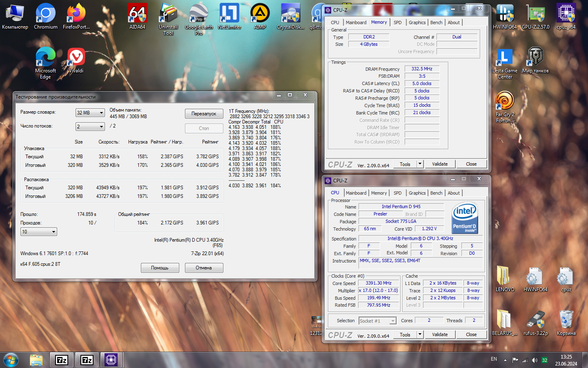Launch the Vivaldi browser icon
The height and width of the screenshot is (368, 588).
[76, 60]
